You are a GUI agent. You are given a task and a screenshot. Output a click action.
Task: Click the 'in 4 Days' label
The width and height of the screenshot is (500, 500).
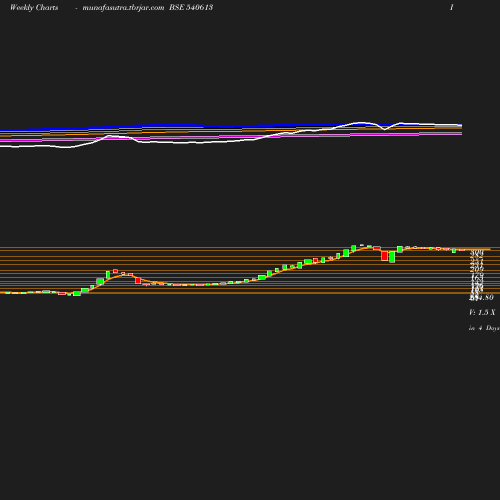tap(484, 328)
